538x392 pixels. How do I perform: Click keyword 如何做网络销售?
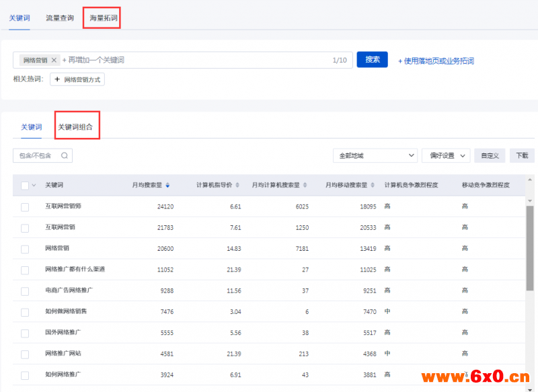(x=66, y=311)
